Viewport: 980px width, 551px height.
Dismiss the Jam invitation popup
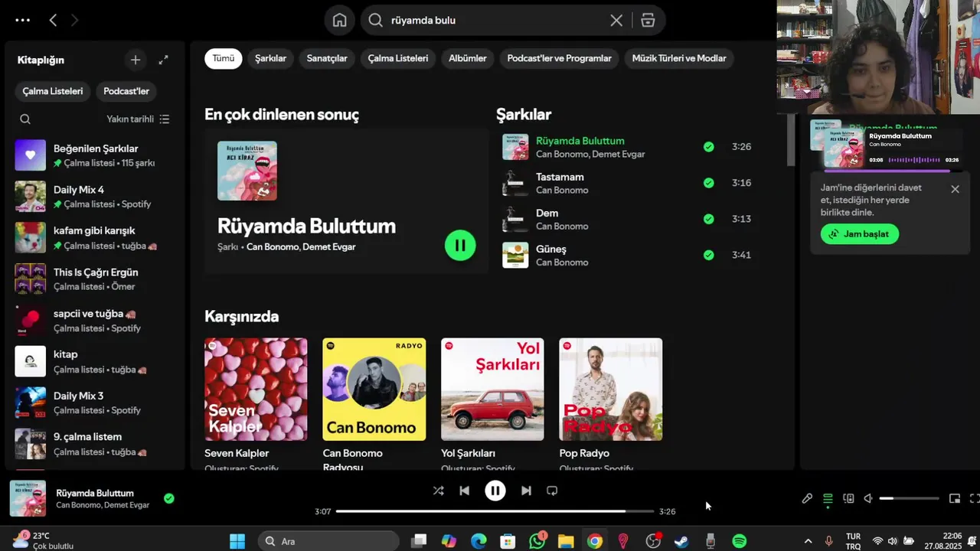[x=955, y=189]
